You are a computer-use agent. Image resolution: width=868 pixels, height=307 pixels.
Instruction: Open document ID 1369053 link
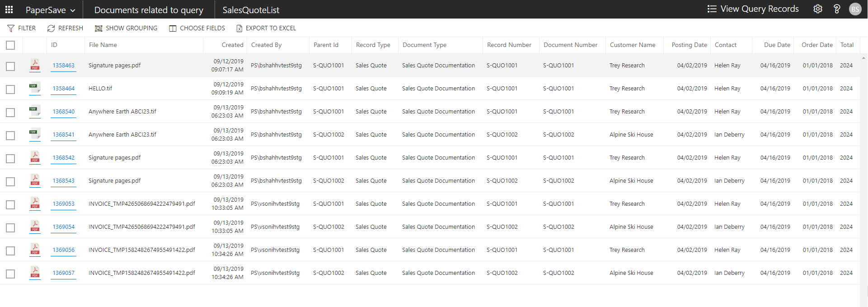[x=64, y=204]
